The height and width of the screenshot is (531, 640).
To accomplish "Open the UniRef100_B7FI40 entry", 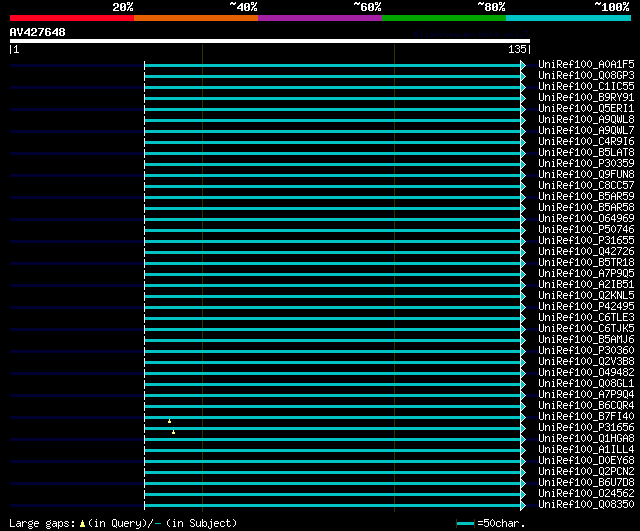I will click(586, 417).
